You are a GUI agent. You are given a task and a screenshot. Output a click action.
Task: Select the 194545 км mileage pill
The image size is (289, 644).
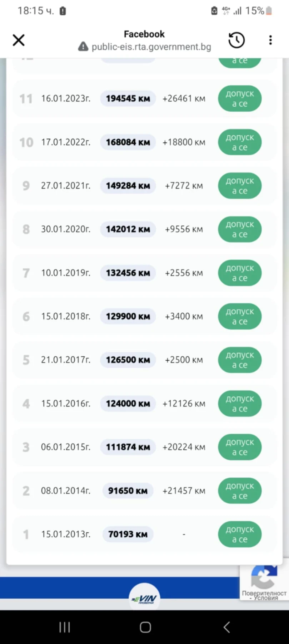click(x=128, y=98)
